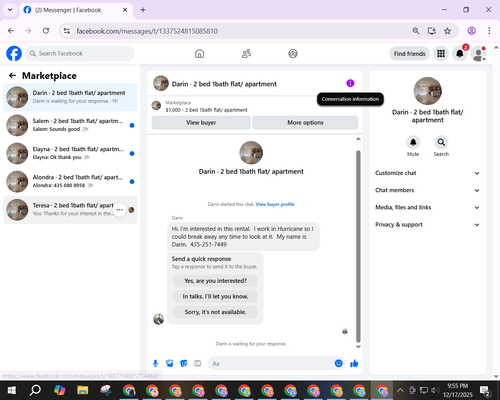Open Chrome three-dot menu
The image size is (500, 400).
point(489,31)
